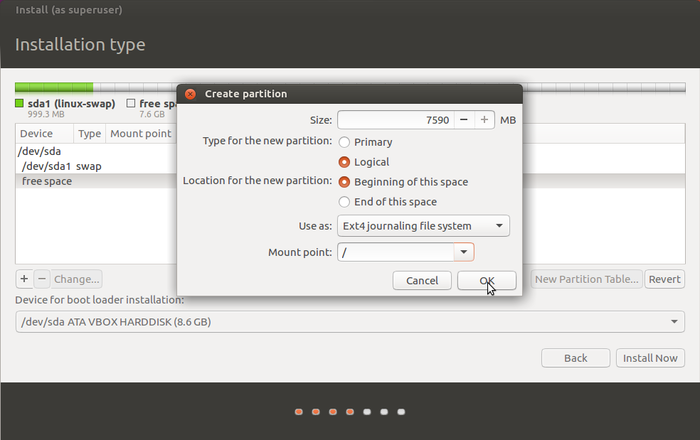The height and width of the screenshot is (440, 700).
Task: Click the Type column header
Action: [x=89, y=133]
